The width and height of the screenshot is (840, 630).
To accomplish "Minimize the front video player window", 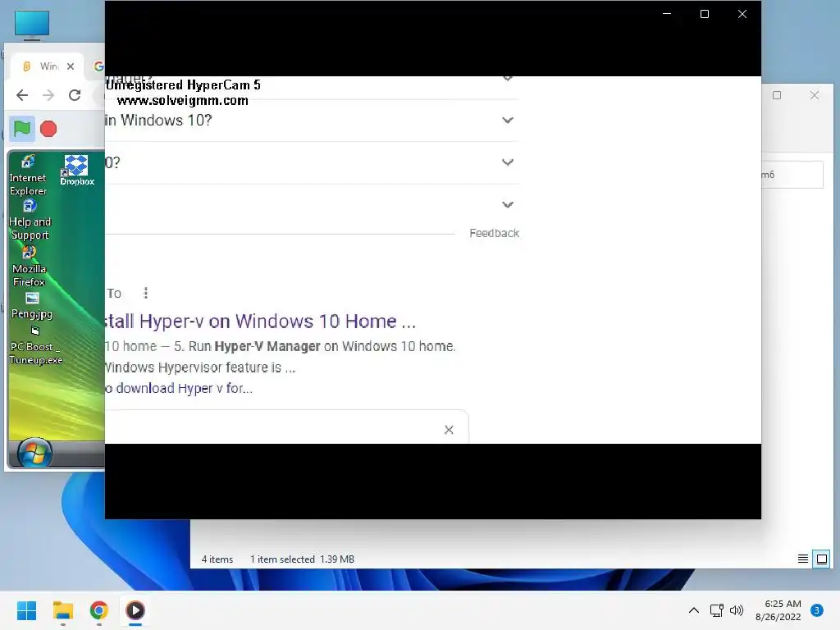I will 667,14.
